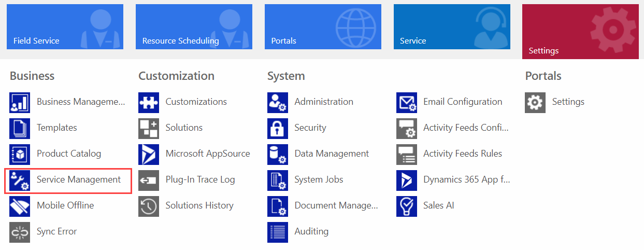The height and width of the screenshot is (250, 644).
Task: Click the Service Management wrench icon
Action: tap(20, 180)
